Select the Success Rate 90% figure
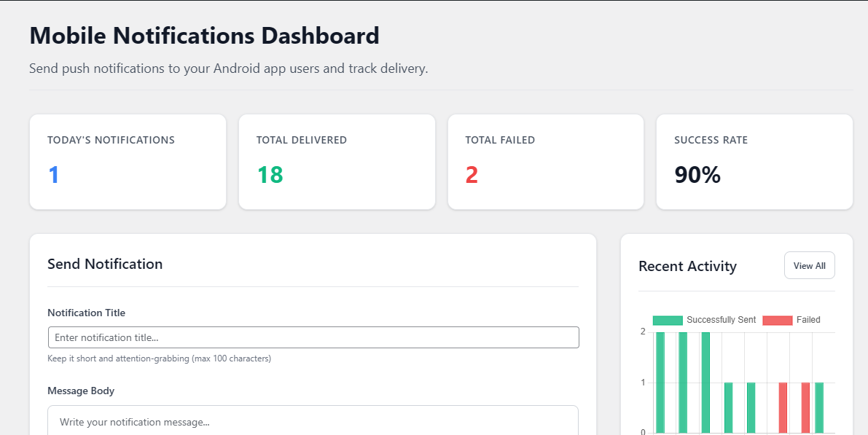This screenshot has width=868, height=435. [x=697, y=175]
